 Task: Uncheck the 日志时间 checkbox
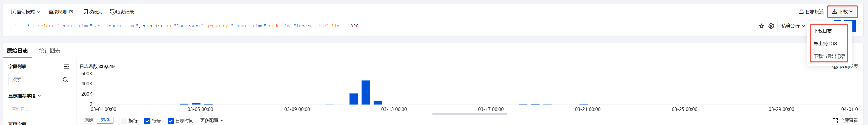171,121
